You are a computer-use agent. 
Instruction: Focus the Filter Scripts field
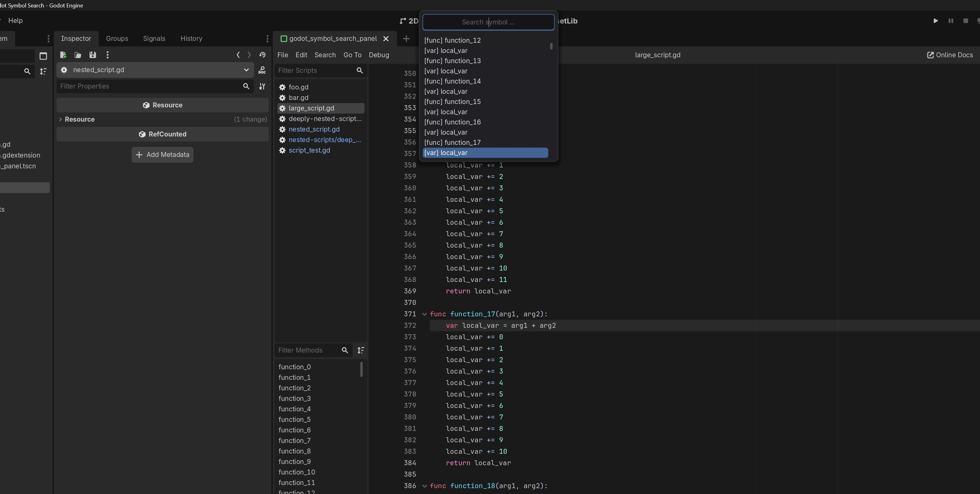320,71
